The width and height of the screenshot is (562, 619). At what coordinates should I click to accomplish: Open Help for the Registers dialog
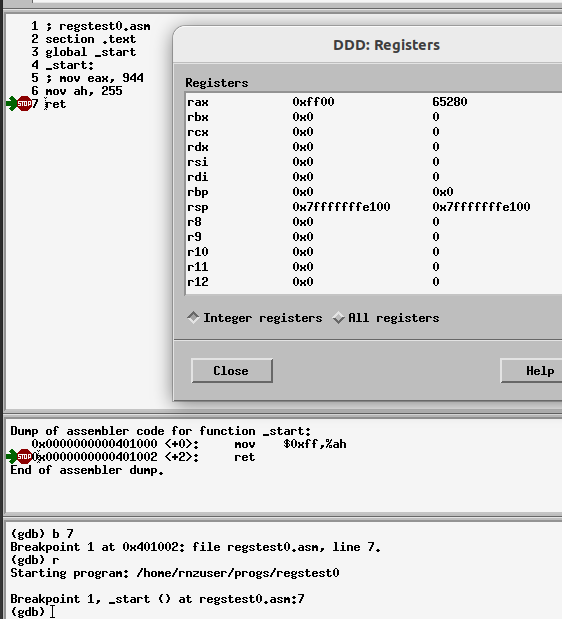[531, 370]
